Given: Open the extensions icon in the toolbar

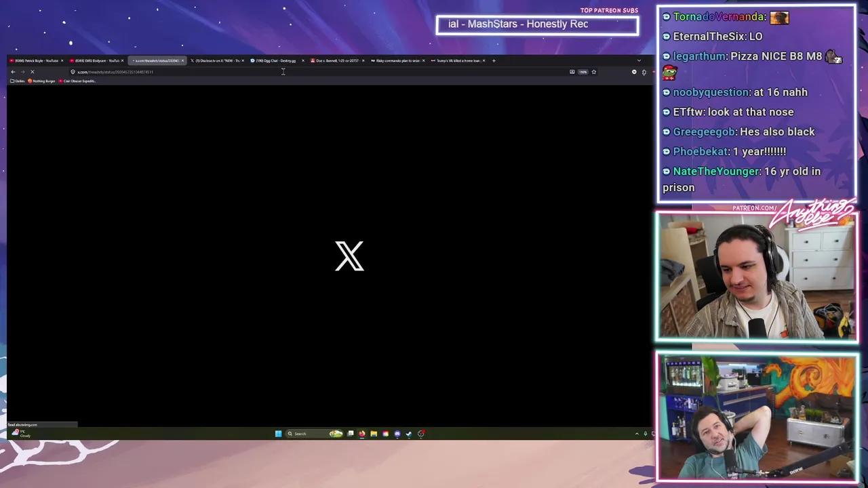Looking at the screenshot, I should (x=644, y=72).
